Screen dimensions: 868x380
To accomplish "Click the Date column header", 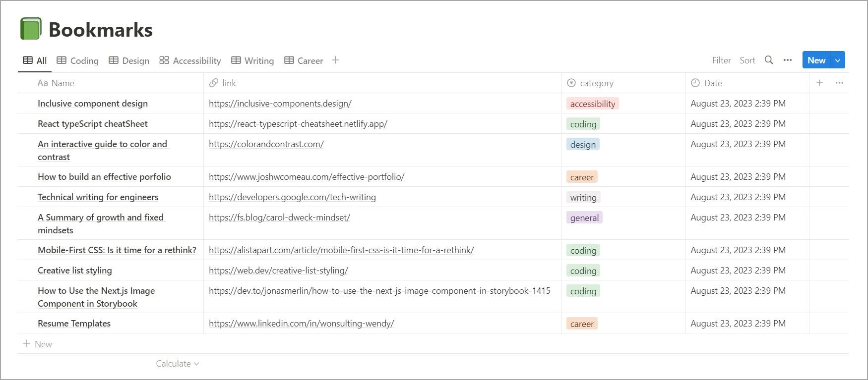I will [713, 83].
